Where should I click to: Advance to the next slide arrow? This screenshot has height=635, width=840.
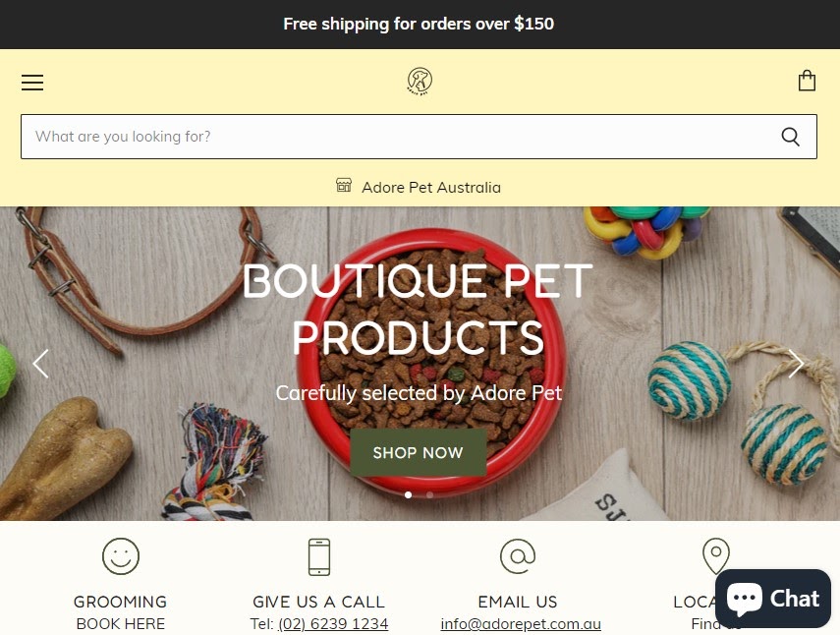point(796,364)
